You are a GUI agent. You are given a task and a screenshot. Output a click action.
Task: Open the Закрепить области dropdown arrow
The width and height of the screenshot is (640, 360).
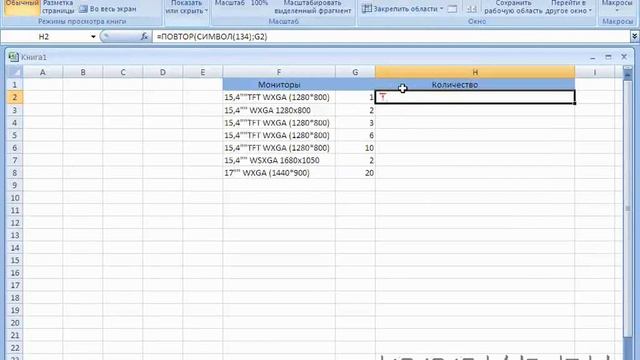[441, 9]
